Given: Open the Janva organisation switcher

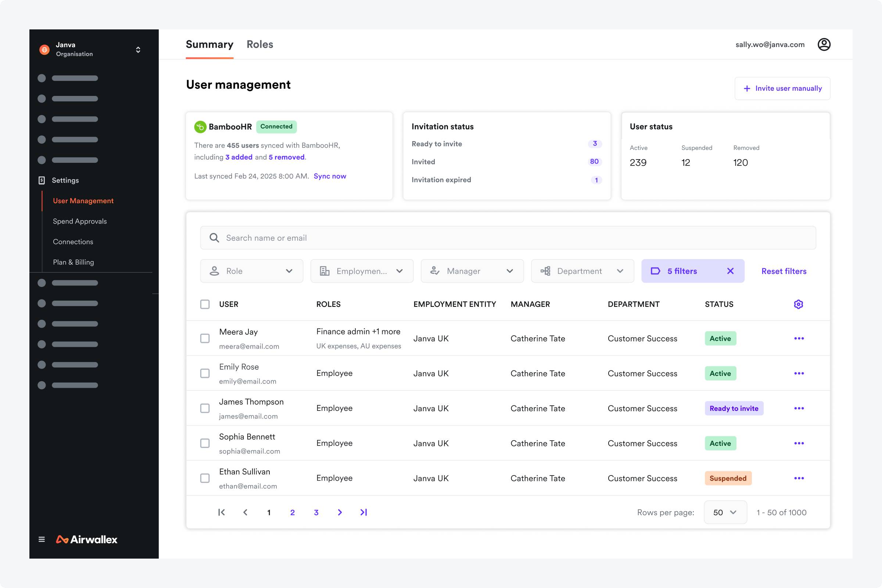Looking at the screenshot, I should [137, 49].
